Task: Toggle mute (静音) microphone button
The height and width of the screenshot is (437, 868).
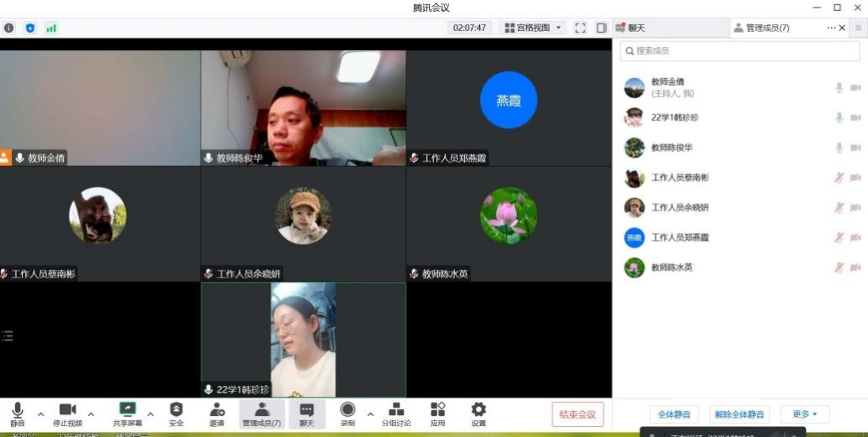Action: point(18,409)
